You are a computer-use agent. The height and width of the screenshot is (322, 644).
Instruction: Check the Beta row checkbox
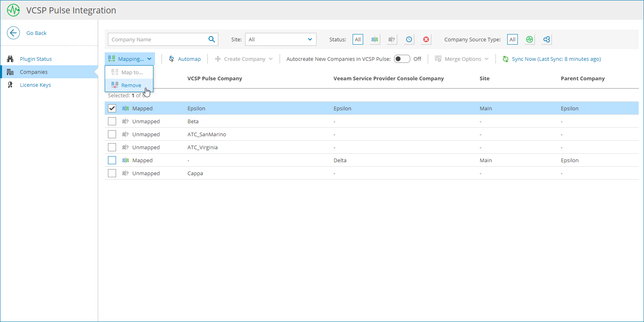(112, 121)
